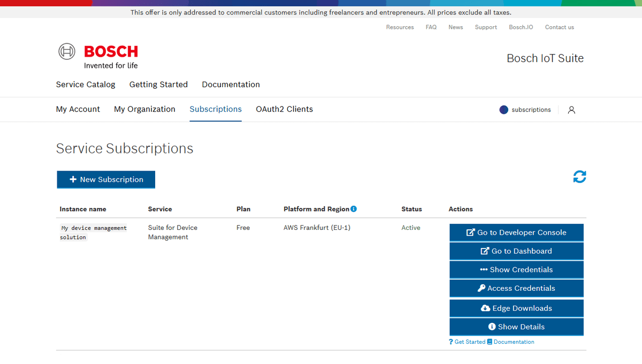Show Details of the subscription

coord(516,327)
